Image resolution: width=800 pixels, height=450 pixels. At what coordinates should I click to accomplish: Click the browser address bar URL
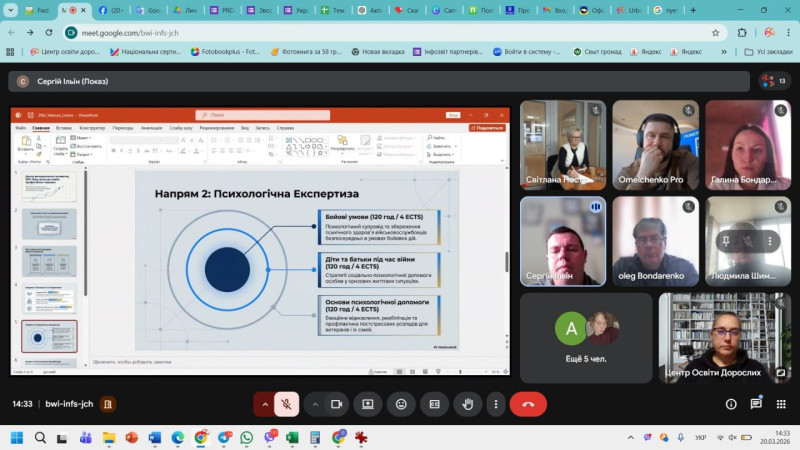[130, 33]
